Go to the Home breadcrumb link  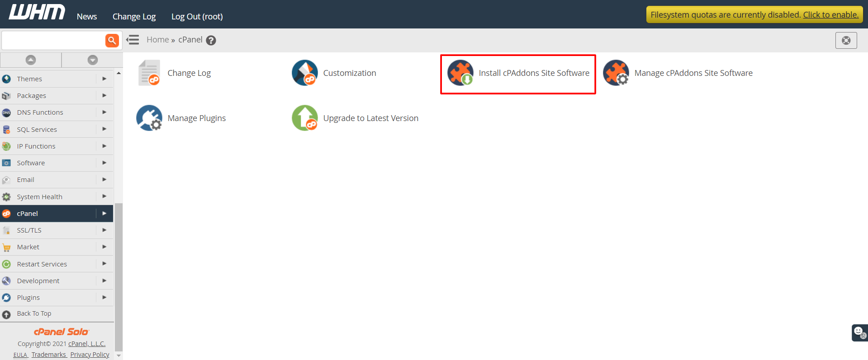pos(157,40)
